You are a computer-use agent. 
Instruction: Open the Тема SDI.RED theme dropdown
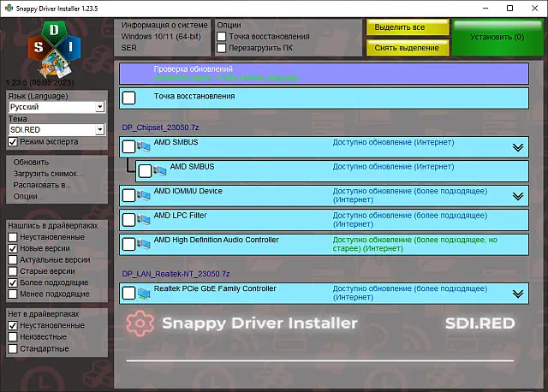[x=57, y=130]
